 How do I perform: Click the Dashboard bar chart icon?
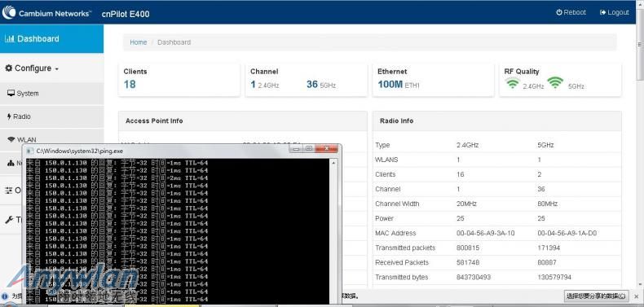pyautogui.click(x=10, y=38)
